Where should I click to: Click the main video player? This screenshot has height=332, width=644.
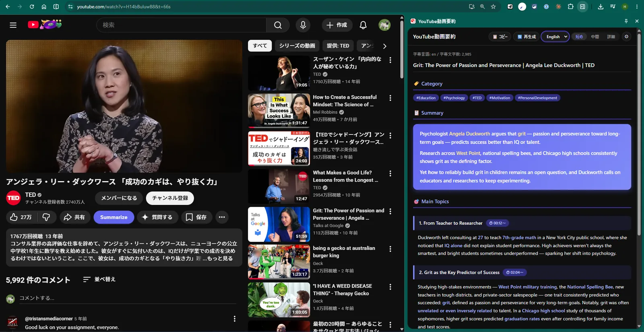[124, 106]
